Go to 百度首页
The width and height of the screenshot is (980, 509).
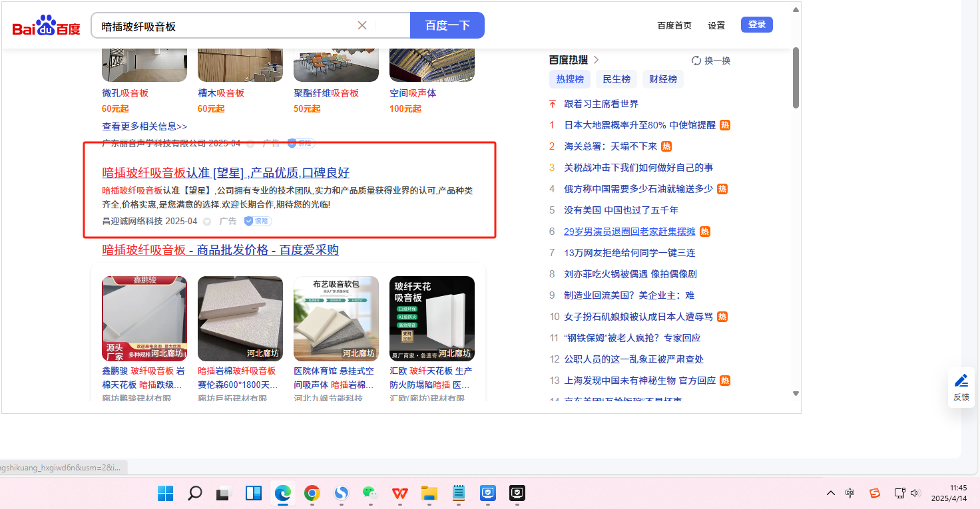(x=674, y=25)
